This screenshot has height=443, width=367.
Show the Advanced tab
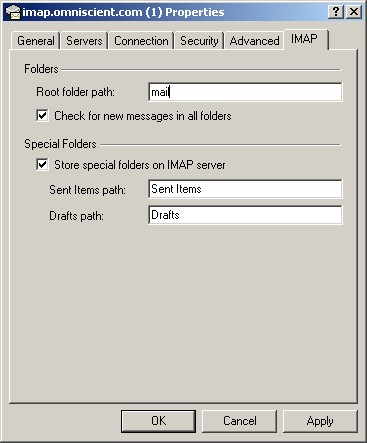point(254,41)
